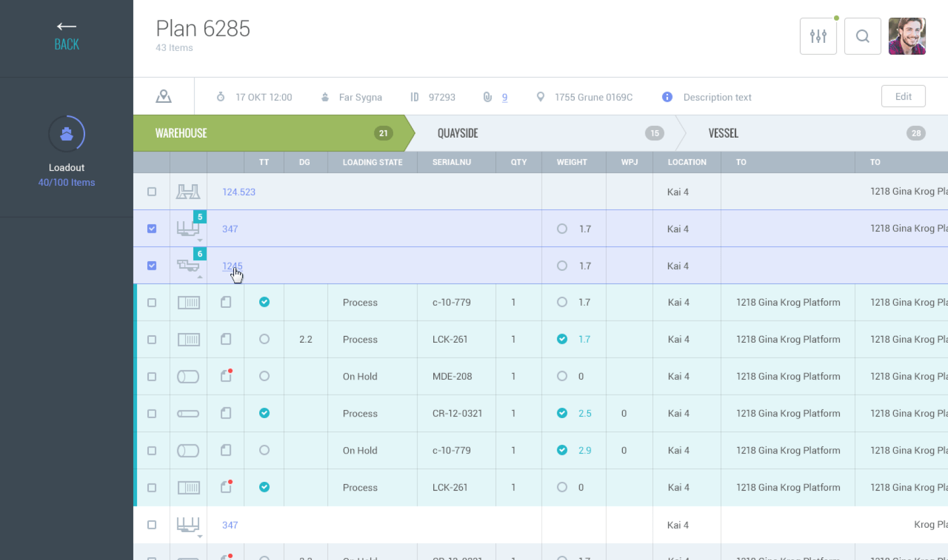Viewport: 948px width, 560px height.
Task: Click the vessel icon beside Far Sygna
Action: point(325,97)
